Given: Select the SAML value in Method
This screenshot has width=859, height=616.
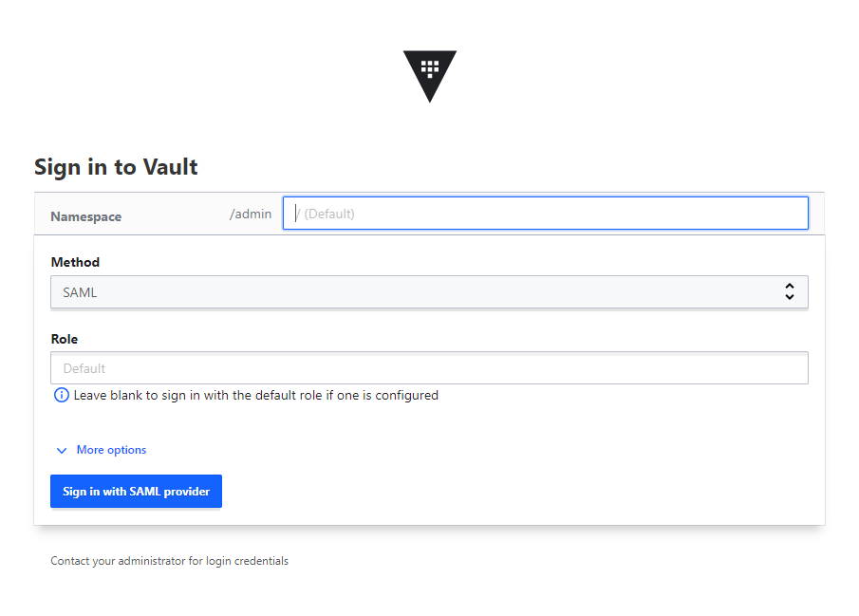Looking at the screenshot, I should [81, 292].
